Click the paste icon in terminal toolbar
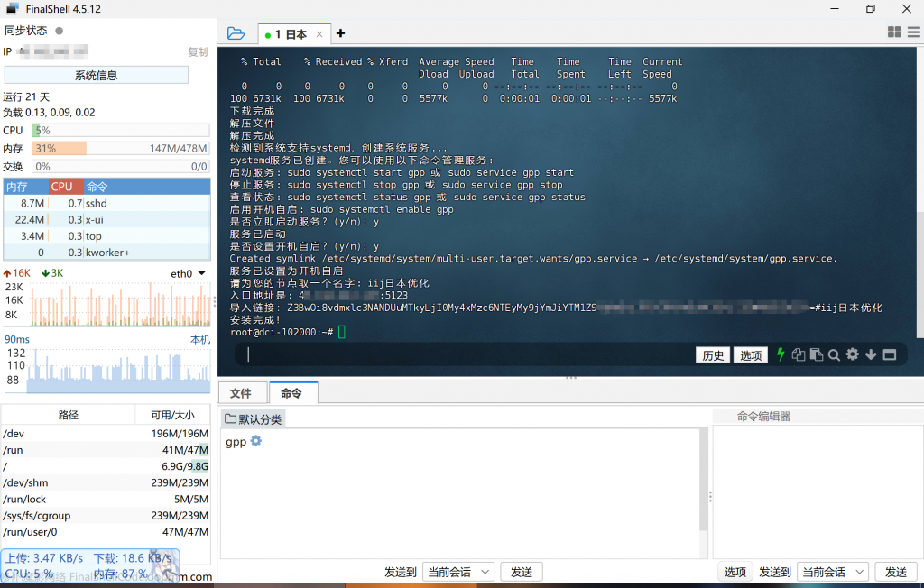This screenshot has height=588, width=924. 816,354
